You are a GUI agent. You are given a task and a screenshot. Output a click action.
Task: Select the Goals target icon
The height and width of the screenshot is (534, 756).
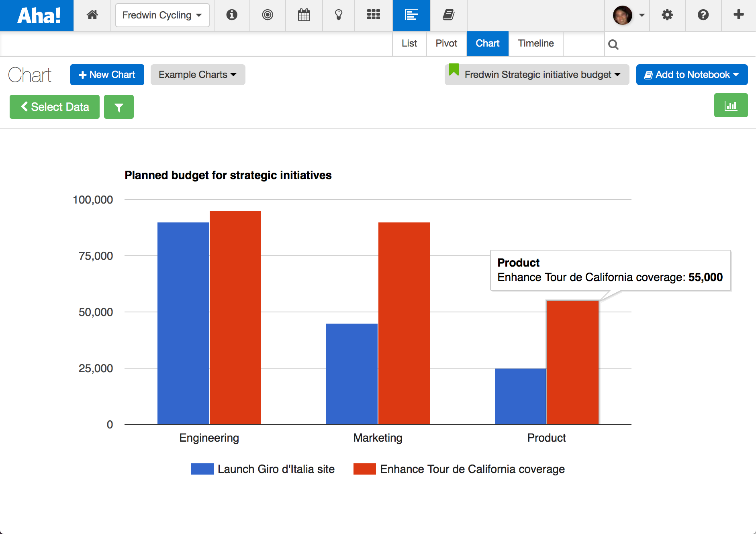pyautogui.click(x=268, y=15)
